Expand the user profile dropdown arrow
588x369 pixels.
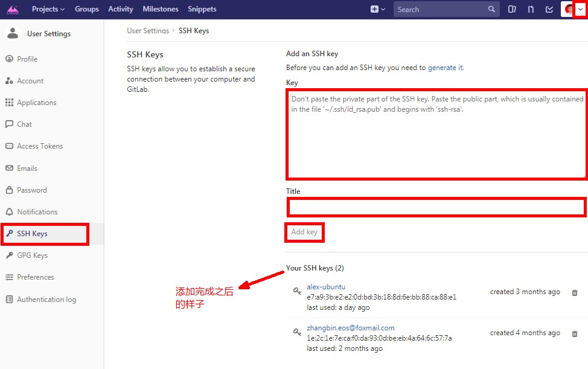(x=580, y=9)
